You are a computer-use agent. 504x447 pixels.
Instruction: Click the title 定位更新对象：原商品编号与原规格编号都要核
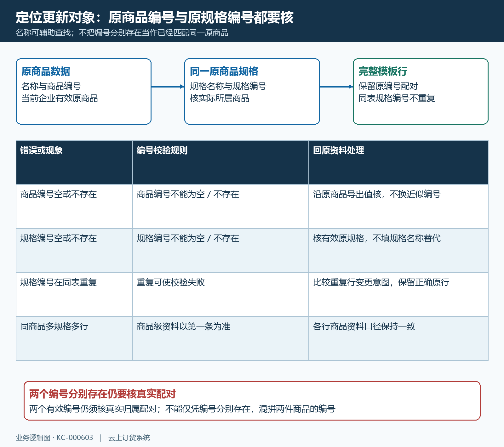155,17
